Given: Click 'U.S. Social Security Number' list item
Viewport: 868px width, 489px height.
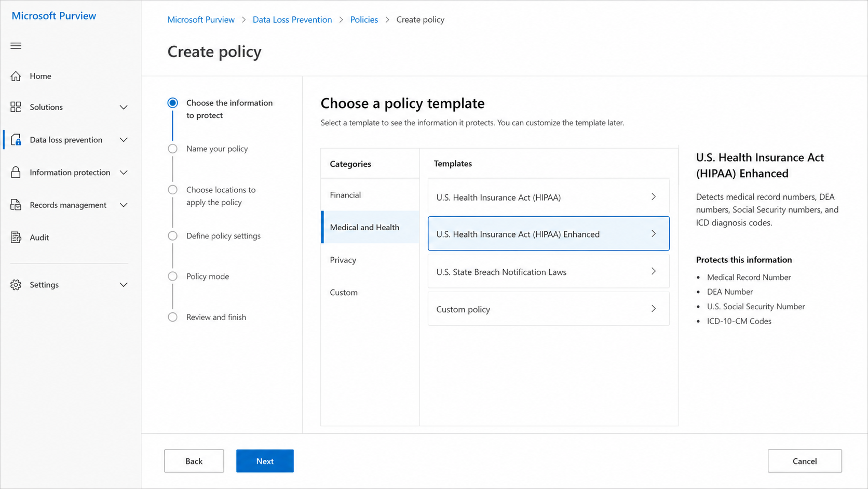Looking at the screenshot, I should (x=756, y=307).
